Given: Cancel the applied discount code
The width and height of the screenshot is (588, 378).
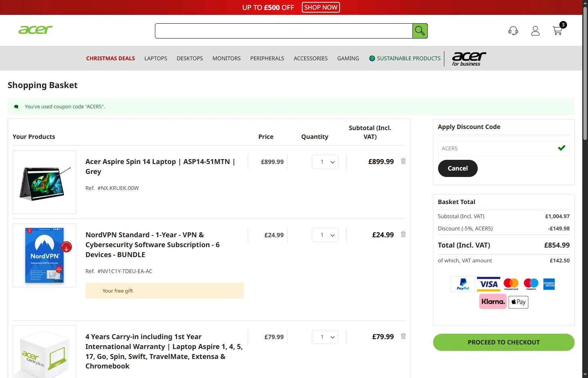Looking at the screenshot, I should coord(458,168).
